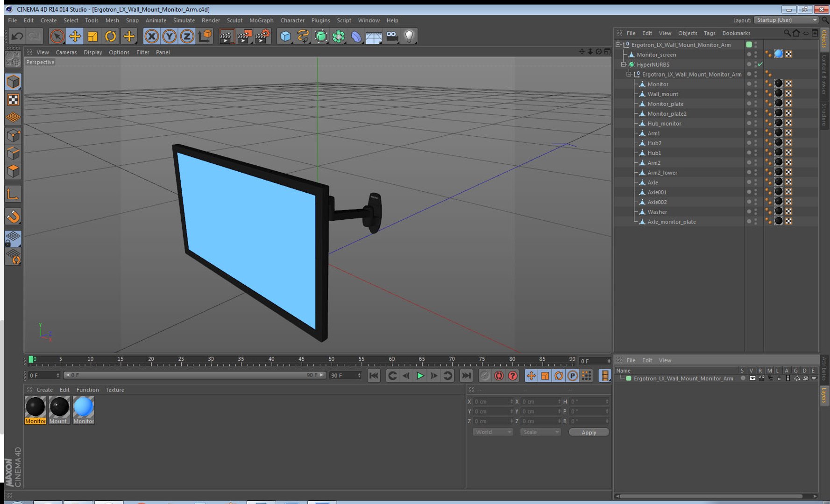The width and height of the screenshot is (830, 504).
Task: Open the Sculpt menu
Action: [234, 21]
